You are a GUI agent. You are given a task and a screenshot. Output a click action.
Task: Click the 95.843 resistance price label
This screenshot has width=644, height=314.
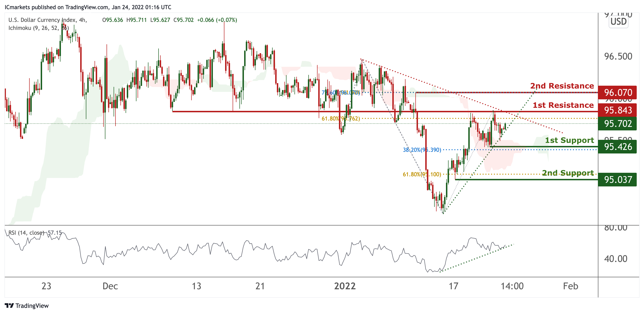pos(617,110)
